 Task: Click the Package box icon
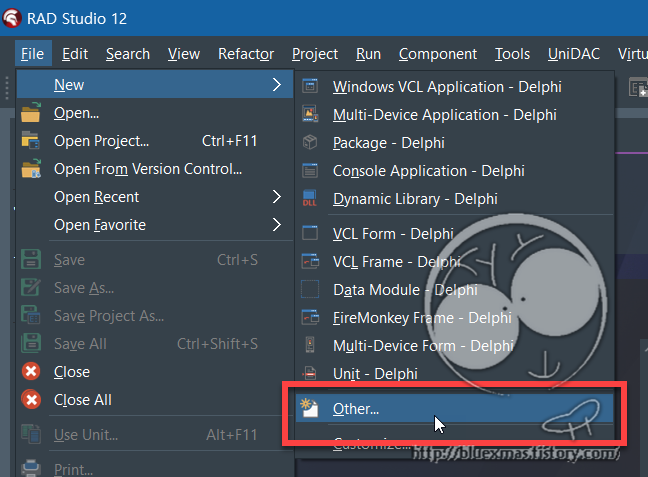310,142
